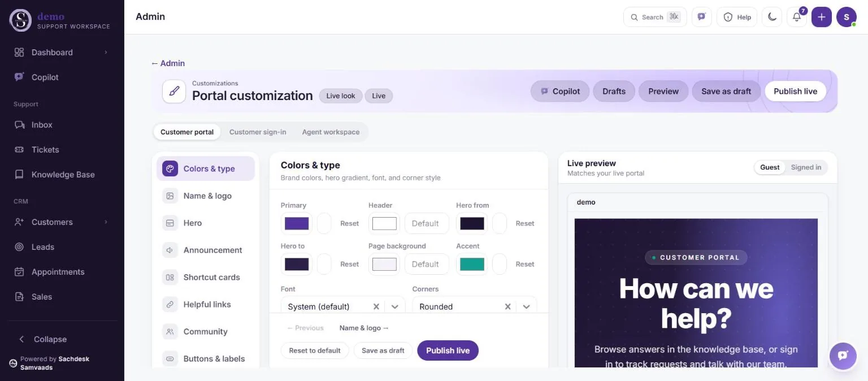Click the Shortcut cards icon
868x381 pixels.
(170, 277)
